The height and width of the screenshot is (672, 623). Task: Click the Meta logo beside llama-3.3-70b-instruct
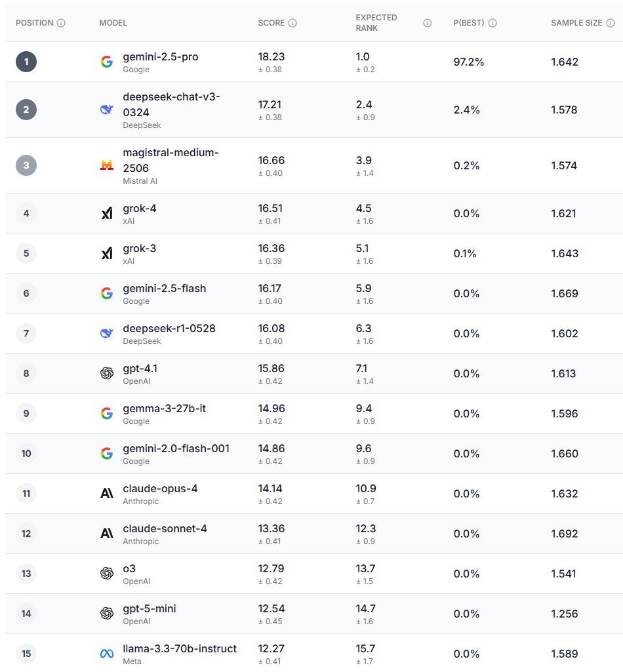[x=107, y=654]
